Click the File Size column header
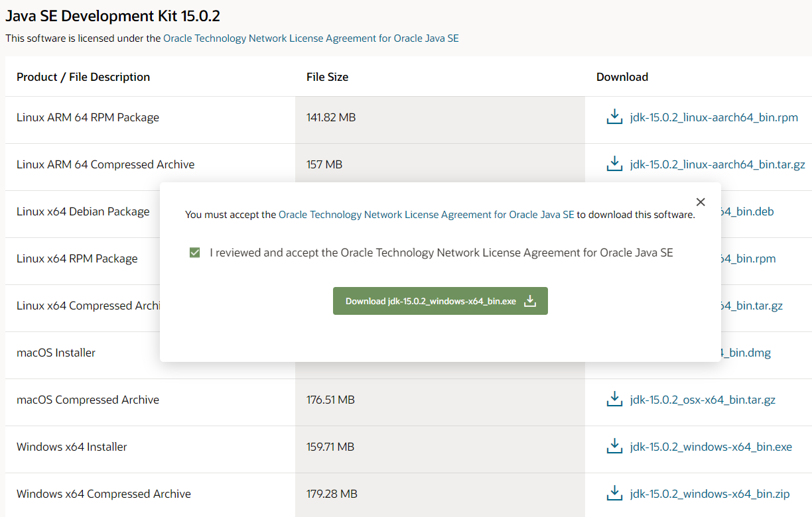812x517 pixels. coord(327,77)
